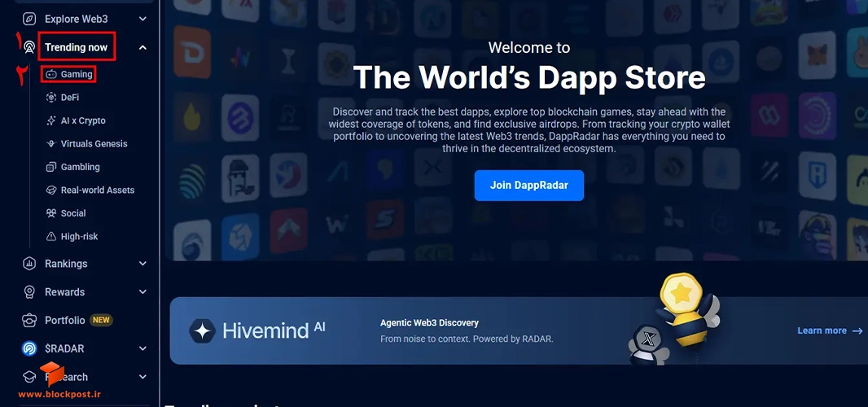Click the Hivemind AI title text
The width and height of the screenshot is (868, 407).
click(x=274, y=330)
